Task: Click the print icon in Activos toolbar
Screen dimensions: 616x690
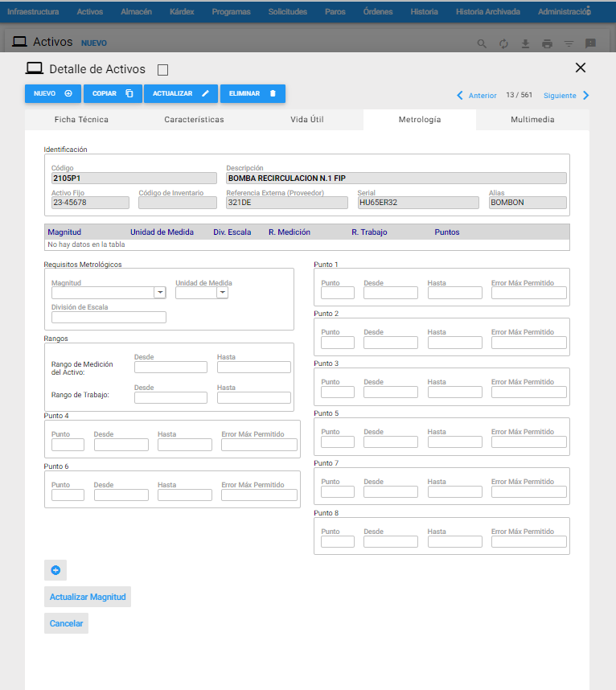Action: 547,43
